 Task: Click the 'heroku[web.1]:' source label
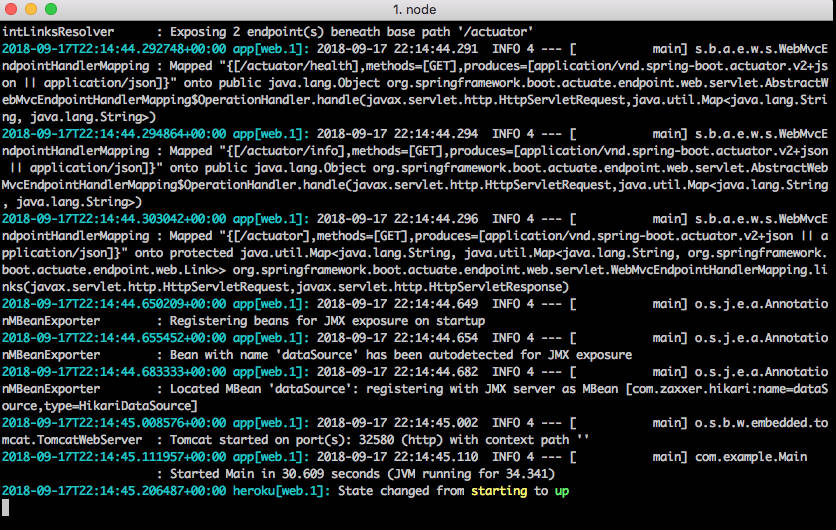pyautogui.click(x=282, y=491)
